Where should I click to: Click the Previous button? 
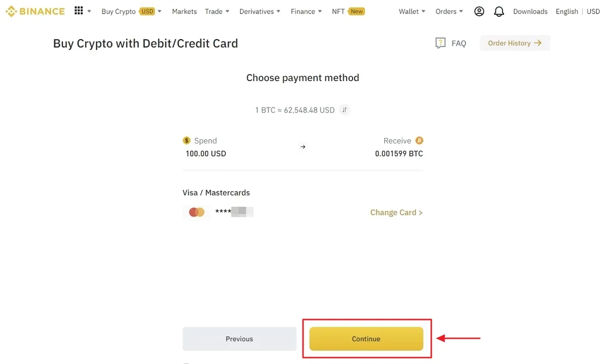tap(240, 339)
